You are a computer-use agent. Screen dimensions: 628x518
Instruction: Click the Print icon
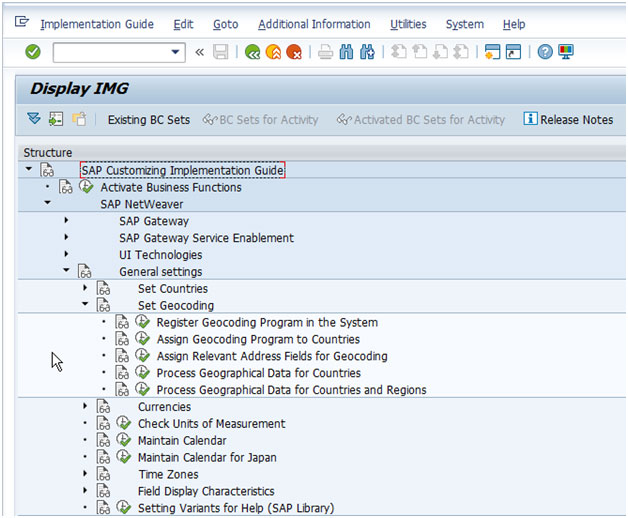coord(325,52)
